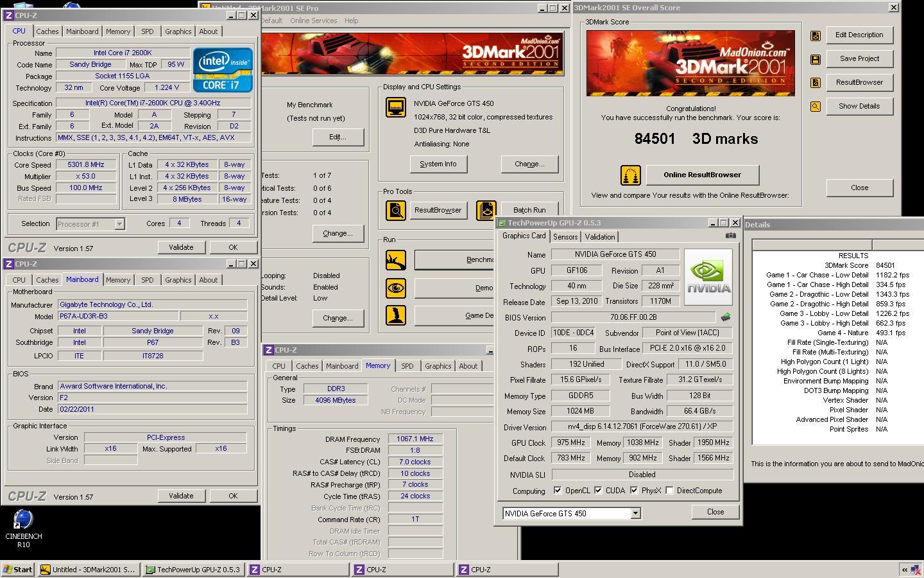Screen dimensions: 924x578
Task: Click the Start button on taskbar
Action: click(18, 569)
